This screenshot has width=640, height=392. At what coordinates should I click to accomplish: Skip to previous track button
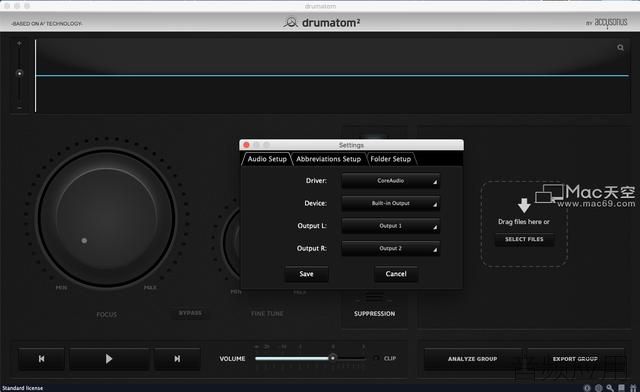coord(42,359)
